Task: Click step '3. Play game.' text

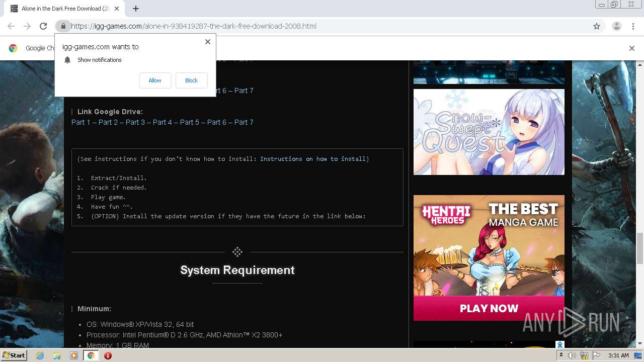Action: coord(101,197)
